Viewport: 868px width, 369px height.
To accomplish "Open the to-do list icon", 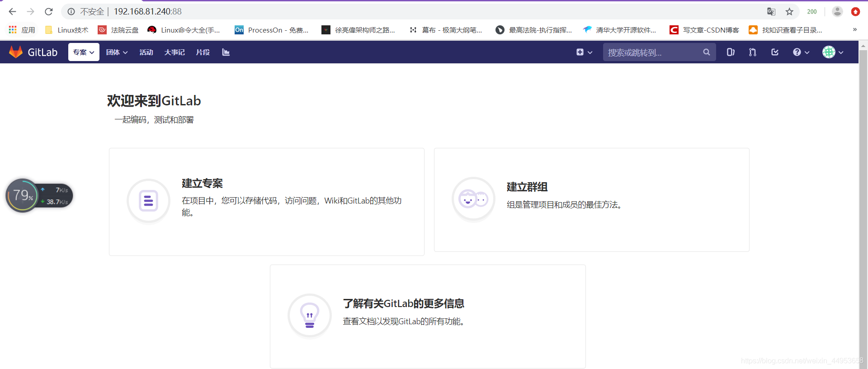I will 775,52.
